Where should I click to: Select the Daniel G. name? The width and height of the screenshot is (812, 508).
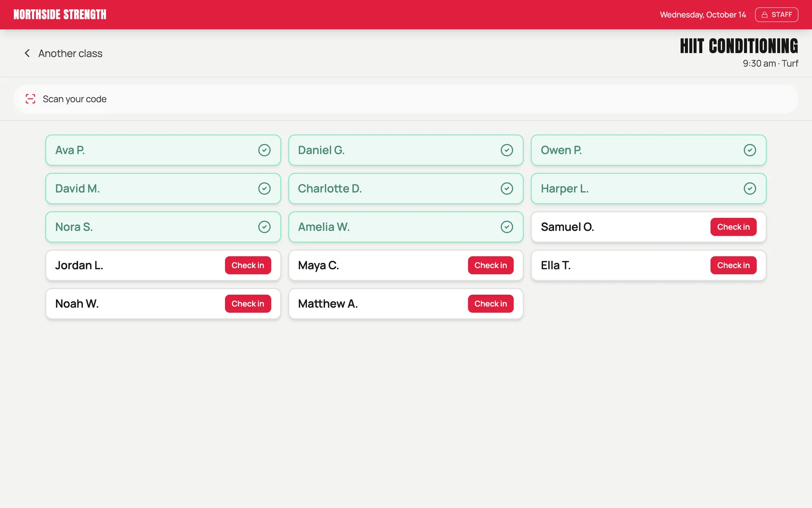[x=321, y=150]
